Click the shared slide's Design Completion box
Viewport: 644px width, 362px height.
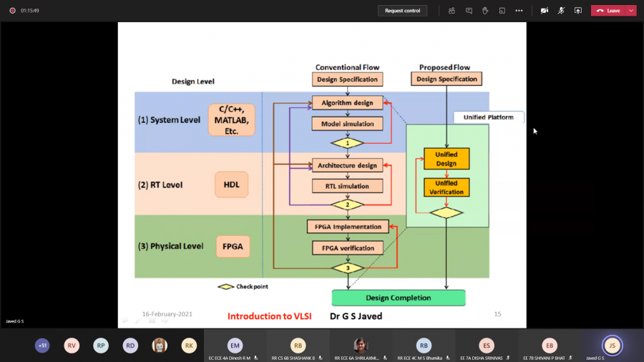399,298
